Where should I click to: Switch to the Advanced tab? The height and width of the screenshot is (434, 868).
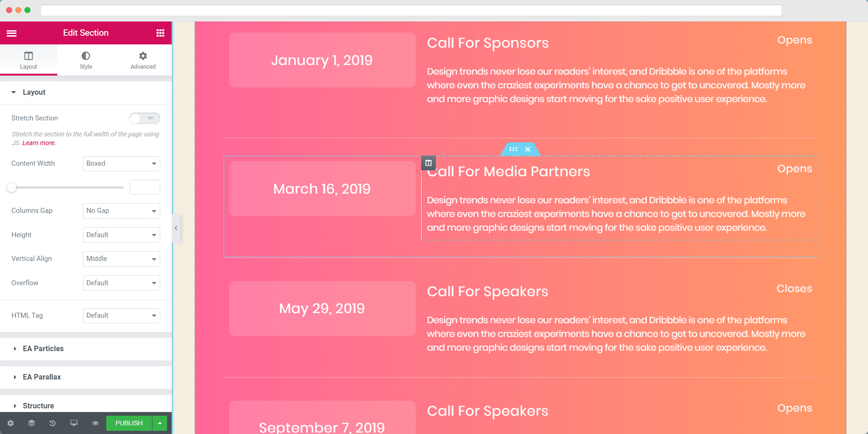coord(143,60)
